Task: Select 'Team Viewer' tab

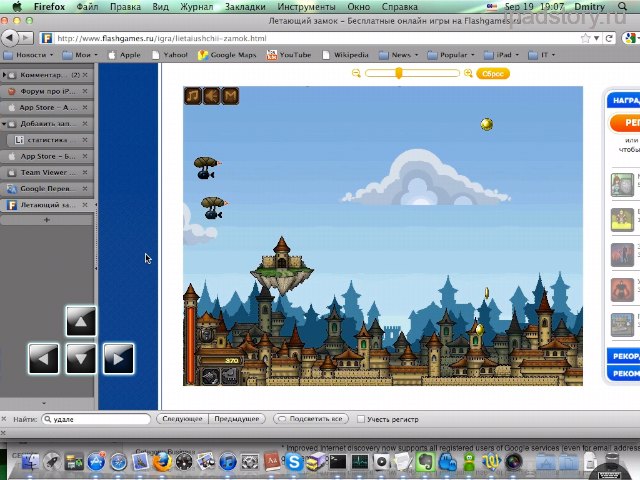Action: coord(48,172)
